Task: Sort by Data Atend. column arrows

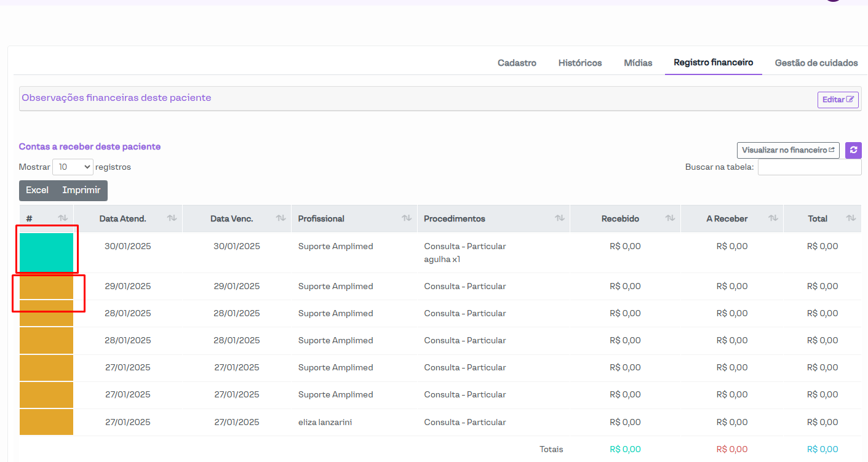Action: coord(172,218)
